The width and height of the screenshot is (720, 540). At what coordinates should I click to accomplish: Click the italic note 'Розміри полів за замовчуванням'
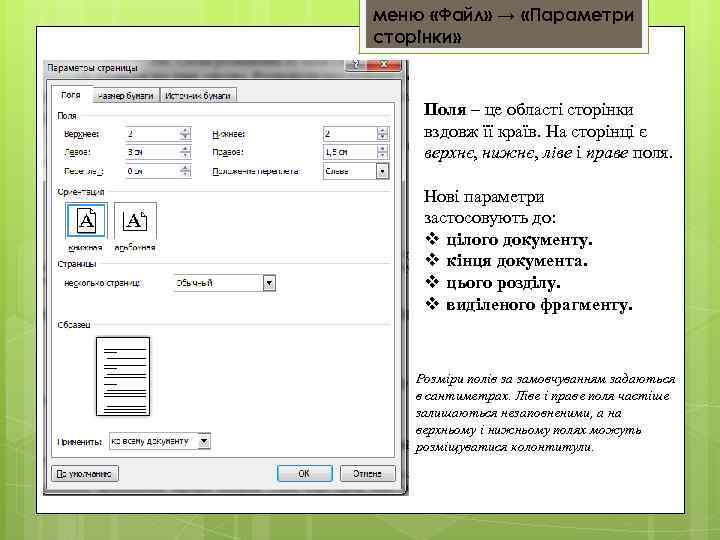[x=511, y=379]
